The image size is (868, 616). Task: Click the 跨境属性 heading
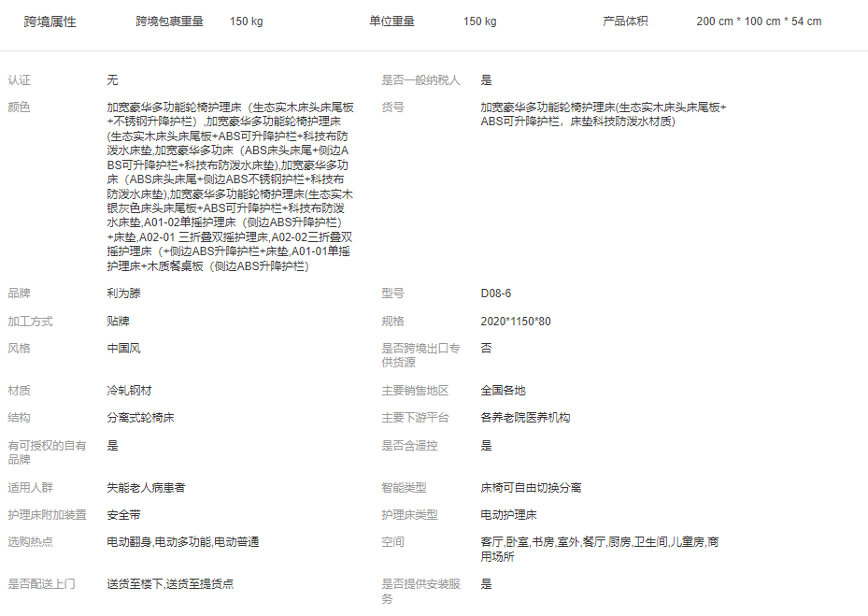pyautogui.click(x=50, y=21)
